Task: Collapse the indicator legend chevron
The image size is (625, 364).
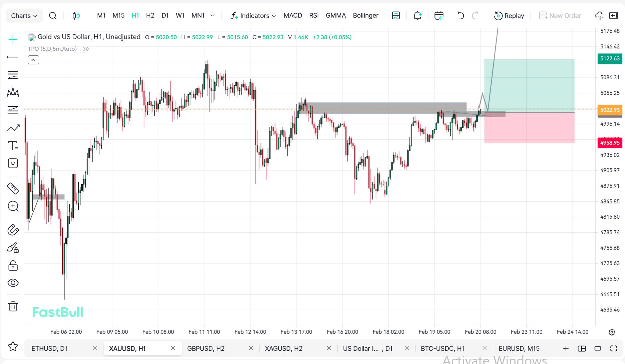Action: tap(34, 60)
